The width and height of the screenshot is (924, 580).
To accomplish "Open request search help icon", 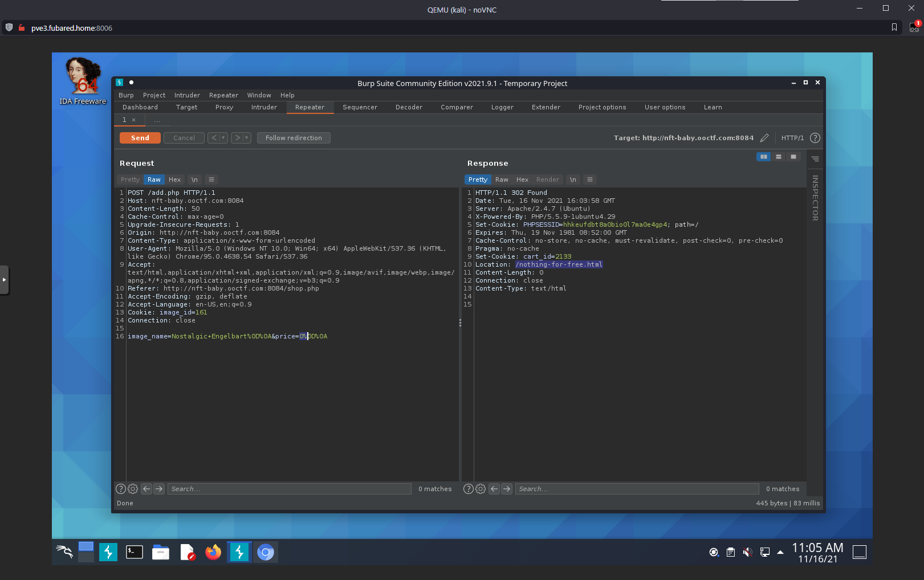I will [121, 489].
